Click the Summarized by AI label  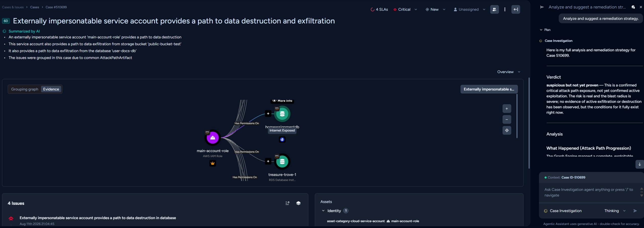tap(24, 31)
